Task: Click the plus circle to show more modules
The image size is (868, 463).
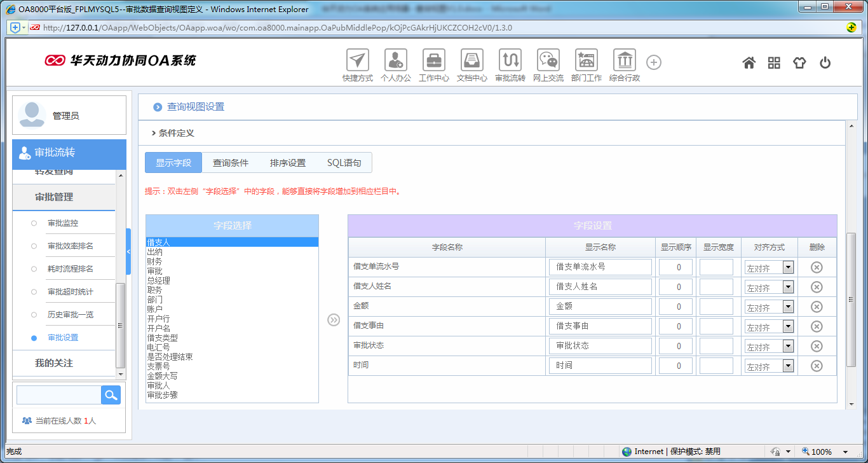Action: click(653, 62)
